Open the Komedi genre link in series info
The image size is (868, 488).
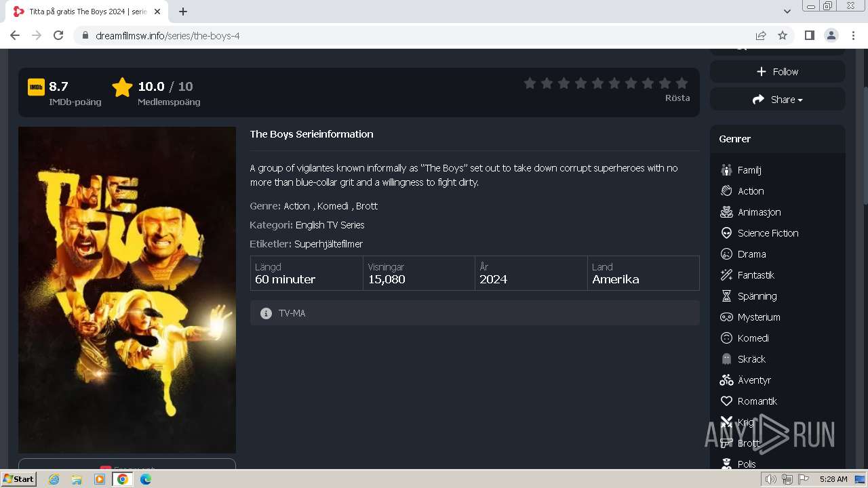click(x=333, y=206)
